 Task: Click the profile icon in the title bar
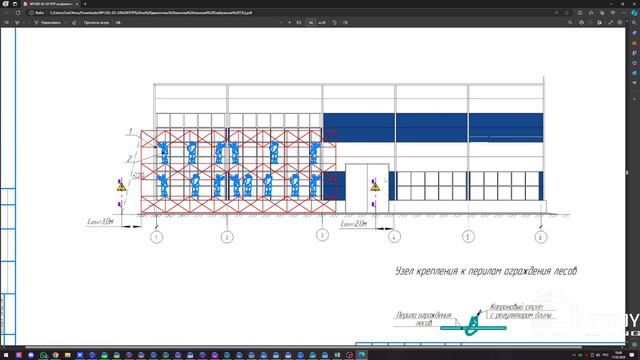click(5, 4)
